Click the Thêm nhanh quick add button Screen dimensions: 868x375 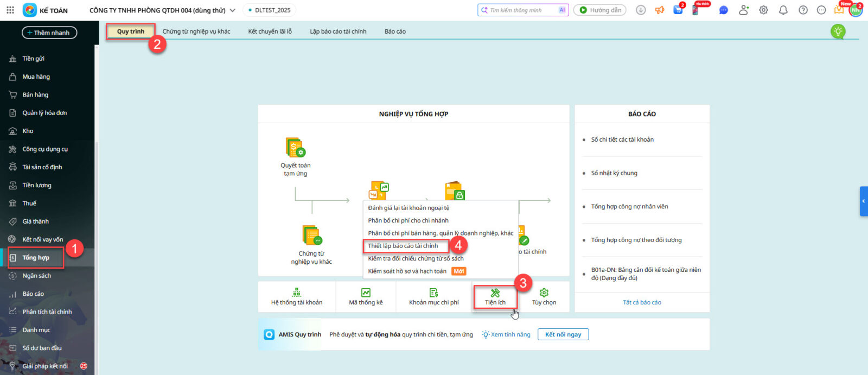(x=49, y=33)
